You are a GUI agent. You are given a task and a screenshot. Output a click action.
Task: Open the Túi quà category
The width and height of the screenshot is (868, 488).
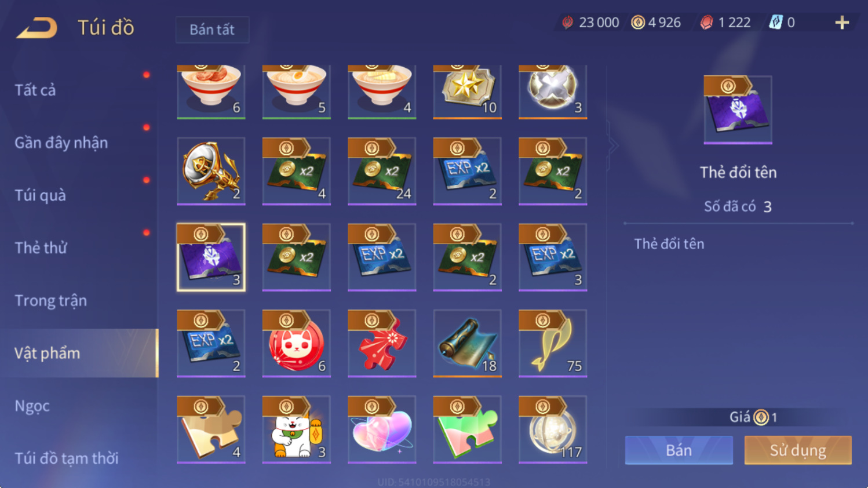[x=41, y=195]
